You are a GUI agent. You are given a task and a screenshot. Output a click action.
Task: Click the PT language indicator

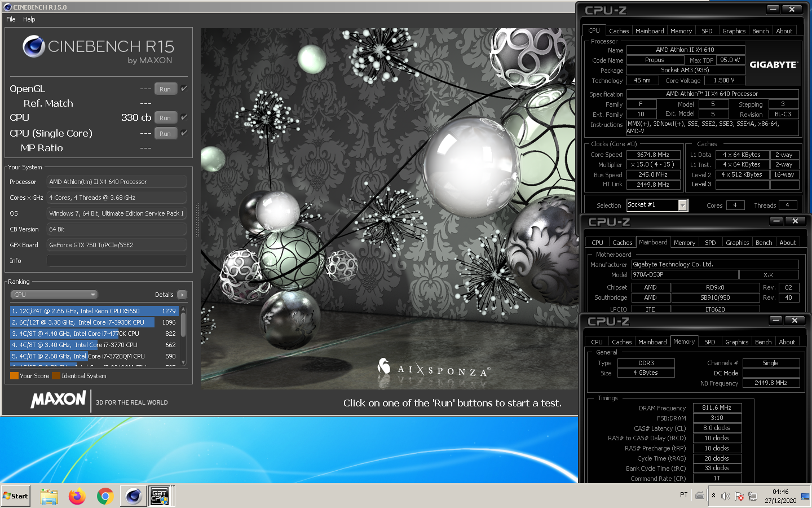[x=684, y=495]
